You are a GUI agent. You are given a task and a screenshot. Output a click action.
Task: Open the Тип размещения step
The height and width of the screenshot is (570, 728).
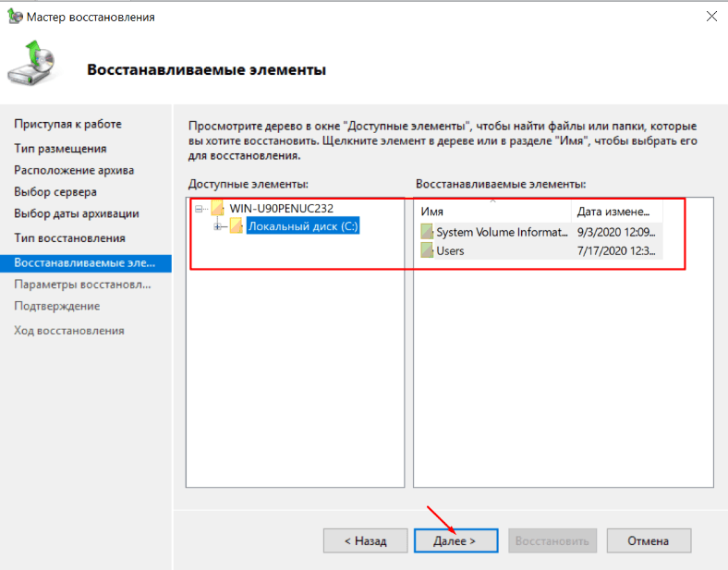(60, 149)
